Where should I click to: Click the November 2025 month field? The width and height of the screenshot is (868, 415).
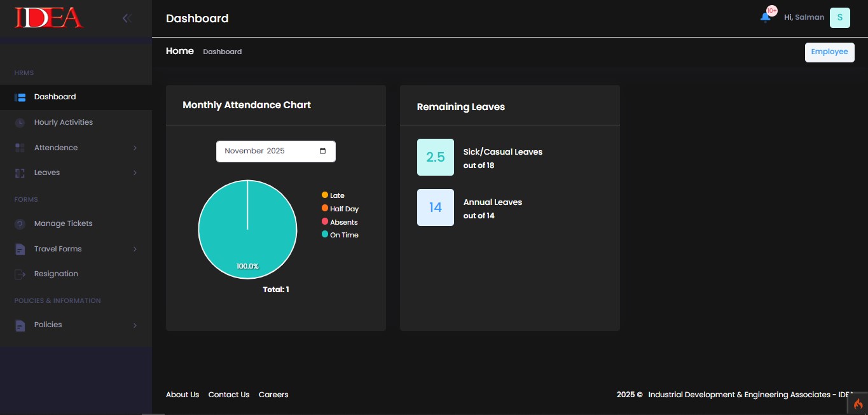pos(267,151)
